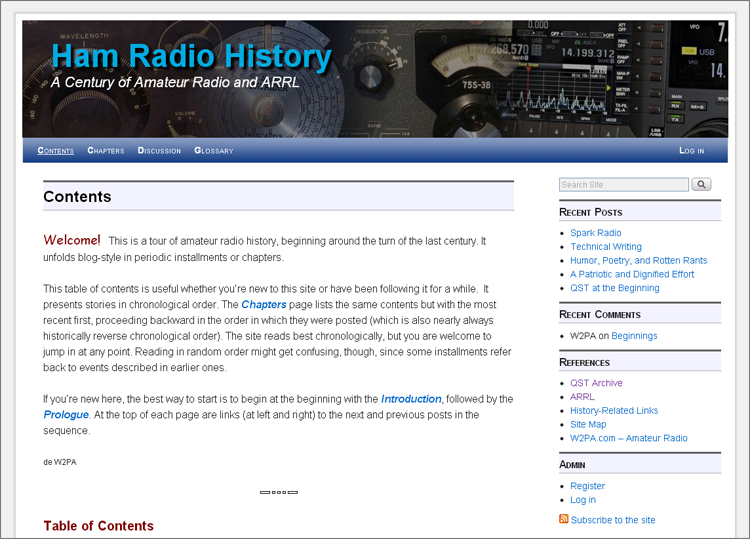Open the Technical Writing post link
This screenshot has height=539, width=750.
coord(606,247)
